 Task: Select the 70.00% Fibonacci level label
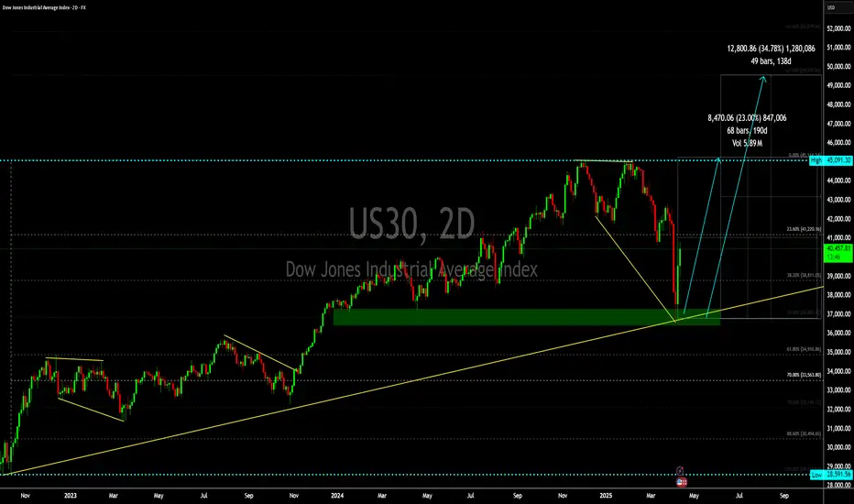pyautogui.click(x=804, y=375)
